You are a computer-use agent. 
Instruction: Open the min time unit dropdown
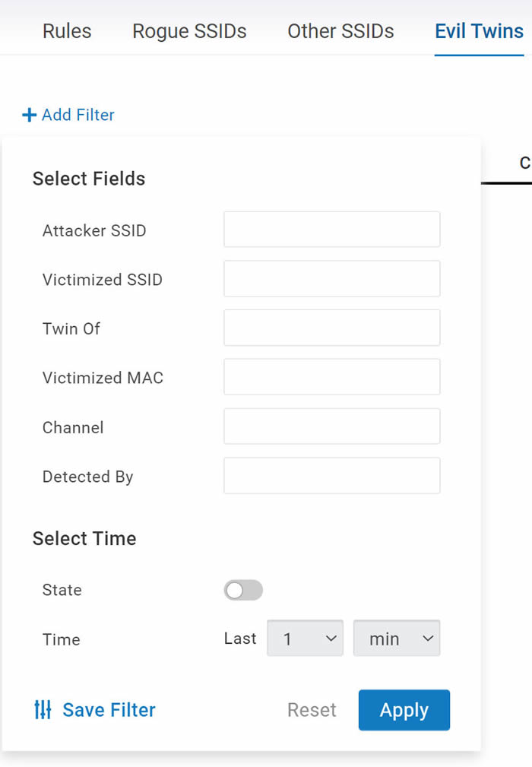[x=397, y=639]
